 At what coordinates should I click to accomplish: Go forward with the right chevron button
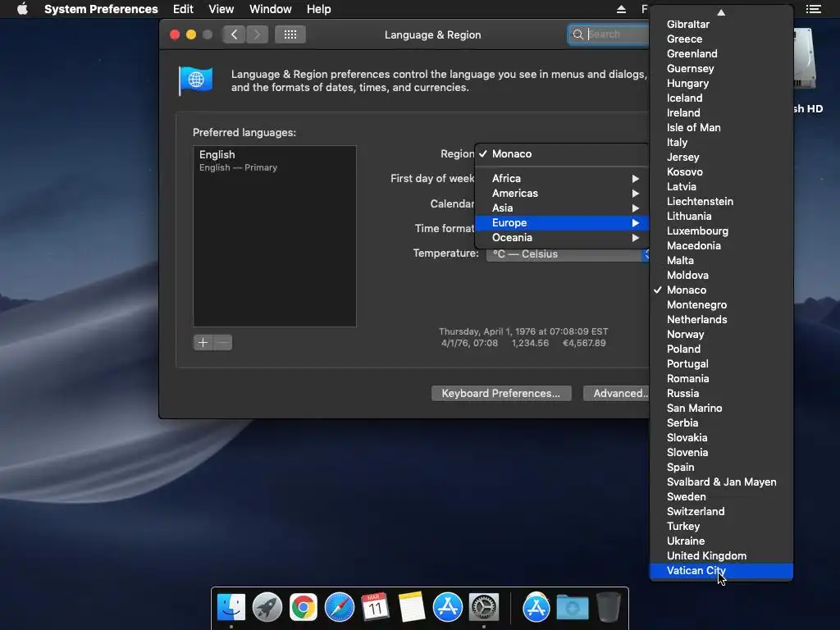pyautogui.click(x=257, y=34)
